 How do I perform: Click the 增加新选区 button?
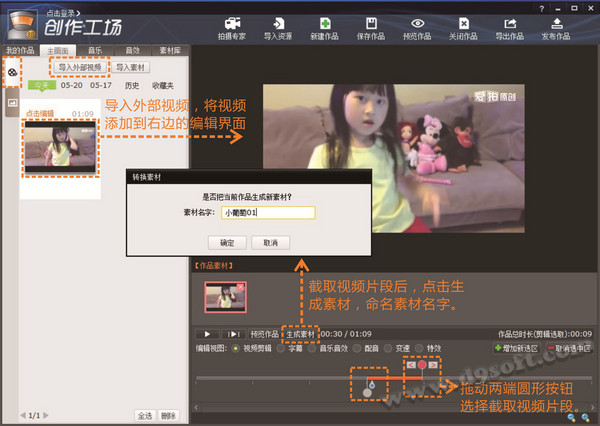[517, 348]
